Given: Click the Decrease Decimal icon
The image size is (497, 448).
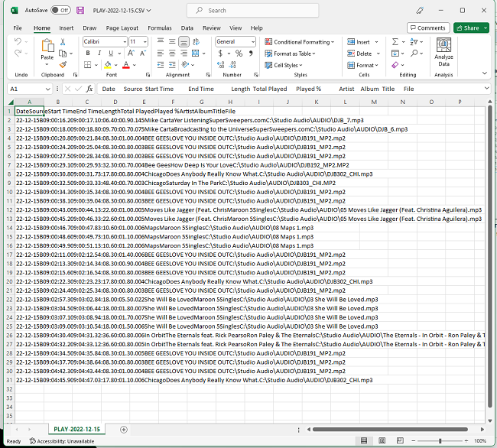Looking at the screenshot, I should (x=232, y=65).
